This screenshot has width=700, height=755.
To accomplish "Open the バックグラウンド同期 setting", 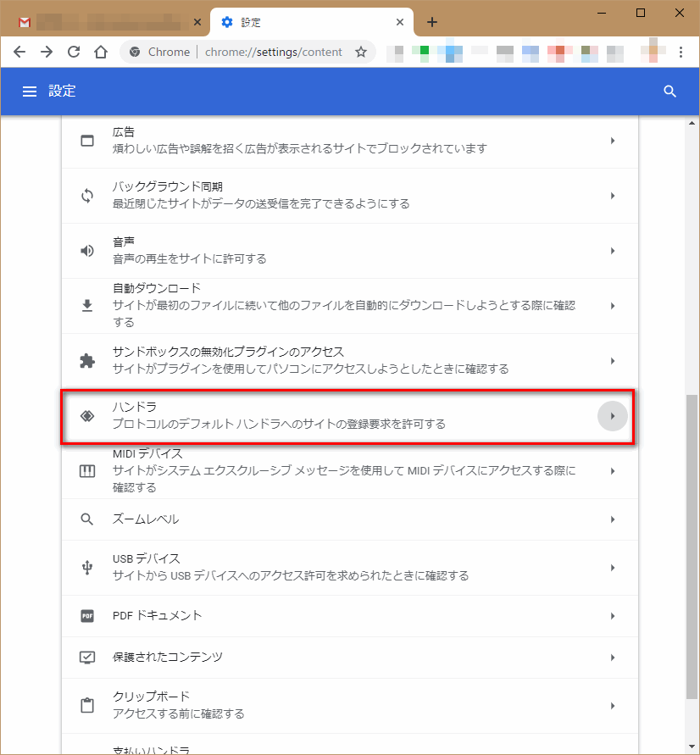I will pos(339,196).
